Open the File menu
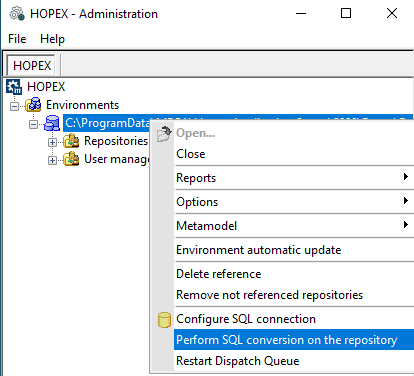 pyautogui.click(x=17, y=39)
